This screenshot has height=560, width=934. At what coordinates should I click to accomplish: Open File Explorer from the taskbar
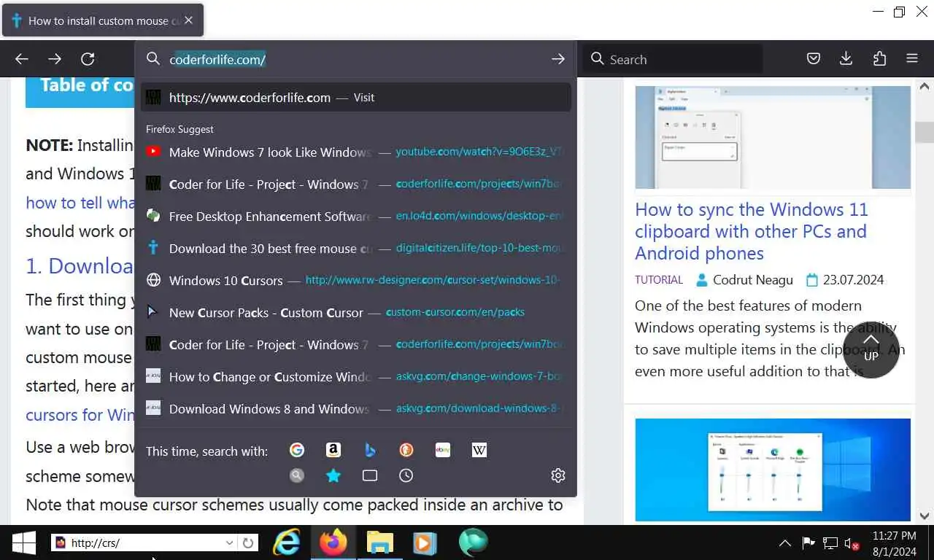379,542
